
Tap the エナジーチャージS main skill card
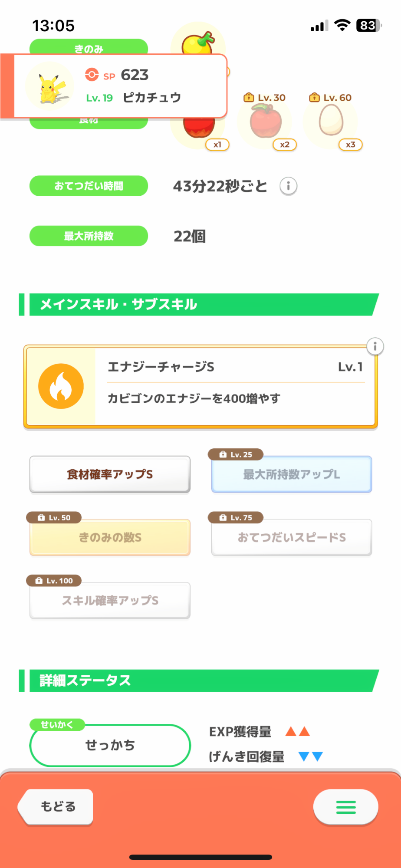234,386
